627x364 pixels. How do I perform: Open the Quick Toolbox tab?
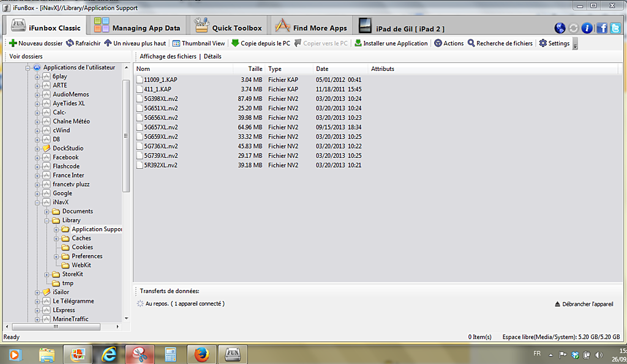click(228, 26)
